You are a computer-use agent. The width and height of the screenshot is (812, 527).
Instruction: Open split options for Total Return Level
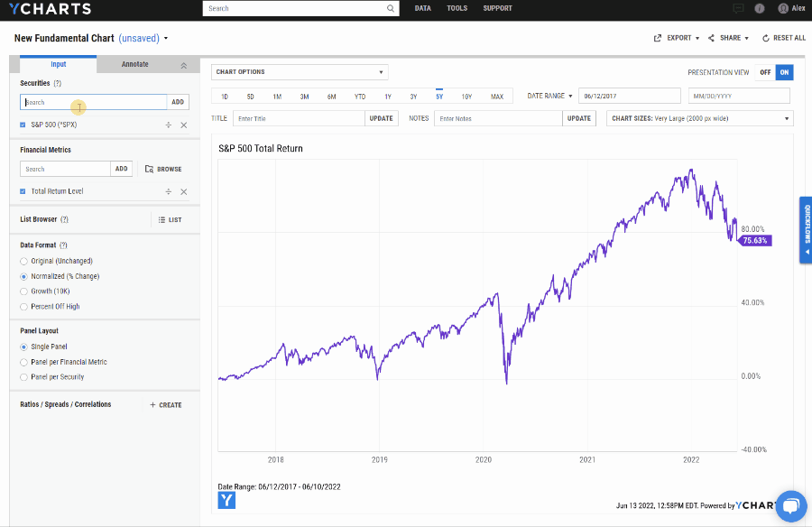pyautogui.click(x=169, y=191)
